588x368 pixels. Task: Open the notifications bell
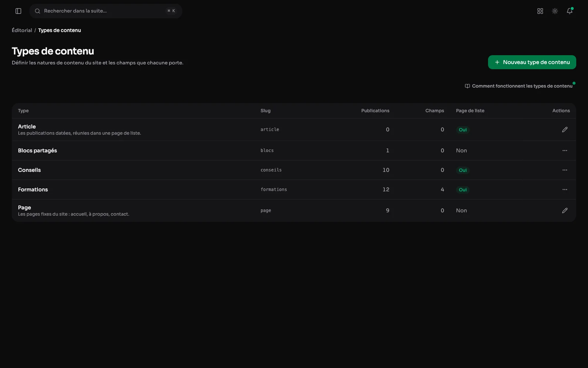[570, 11]
